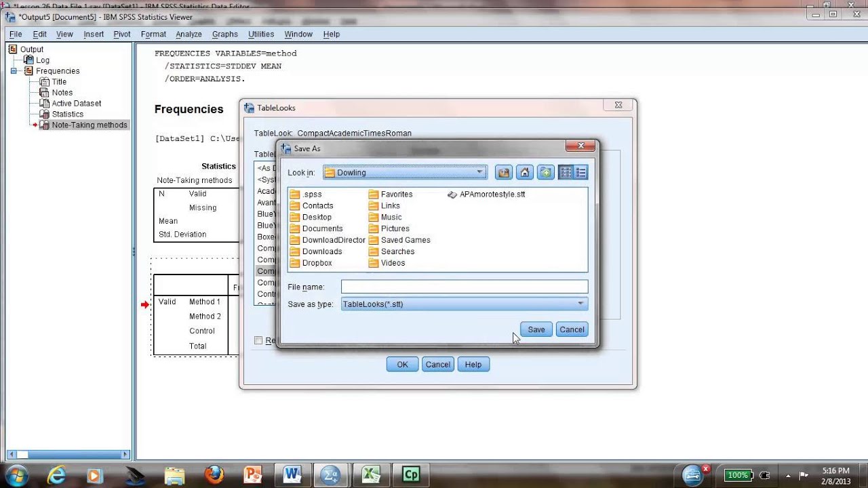Select the Dropbox folder
The image size is (868, 488).
tap(311, 263)
